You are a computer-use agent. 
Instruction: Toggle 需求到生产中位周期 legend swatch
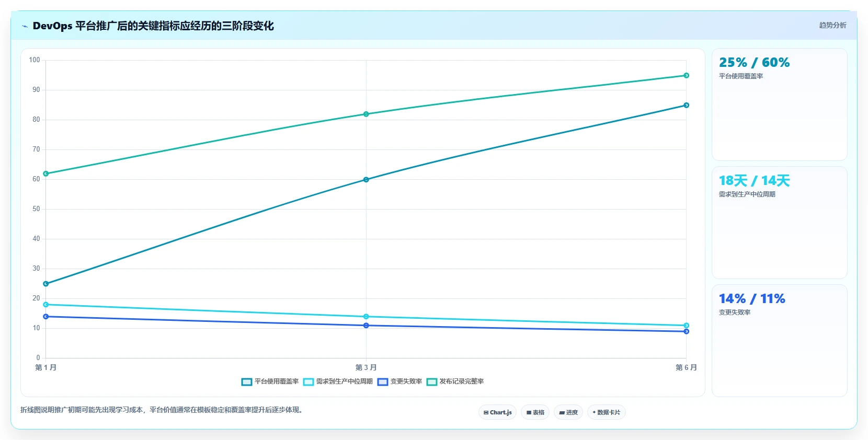click(x=309, y=382)
